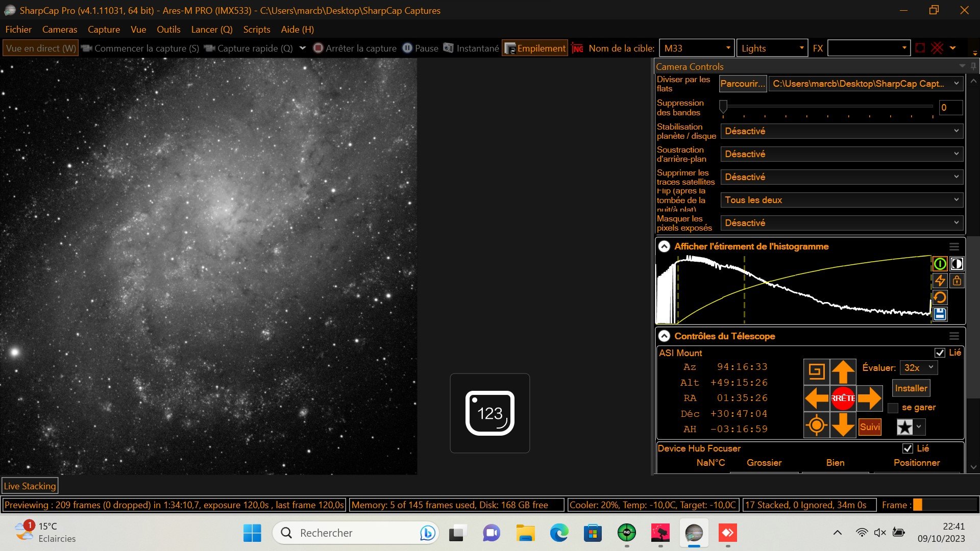Open the Cameras menu
The image size is (980, 551).
pos(60,29)
